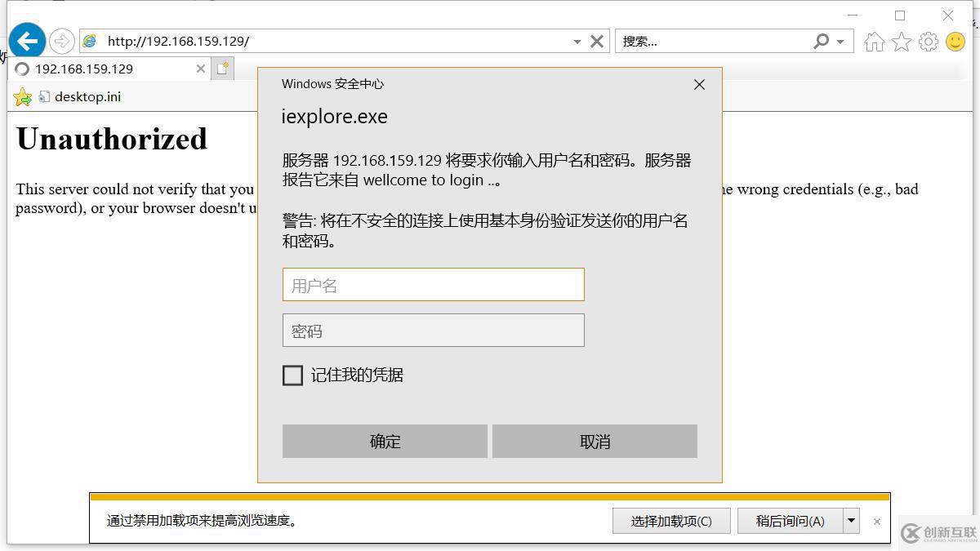Click the 用户名 input field
The width and height of the screenshot is (980, 551).
[x=434, y=285]
